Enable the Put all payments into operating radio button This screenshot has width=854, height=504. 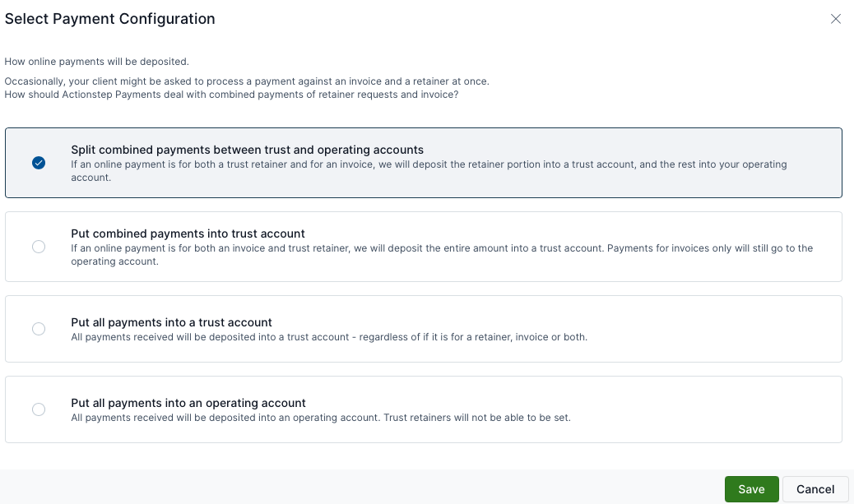coord(39,409)
